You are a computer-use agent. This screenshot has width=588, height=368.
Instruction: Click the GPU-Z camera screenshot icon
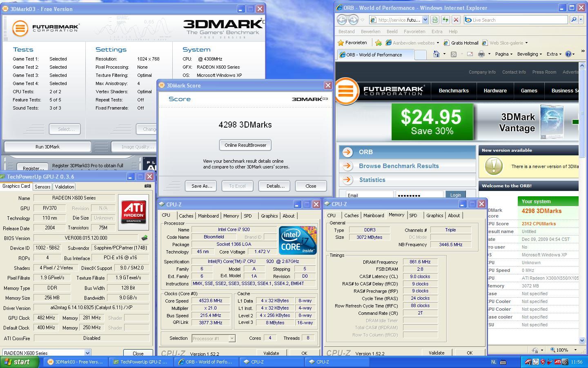coord(147,186)
